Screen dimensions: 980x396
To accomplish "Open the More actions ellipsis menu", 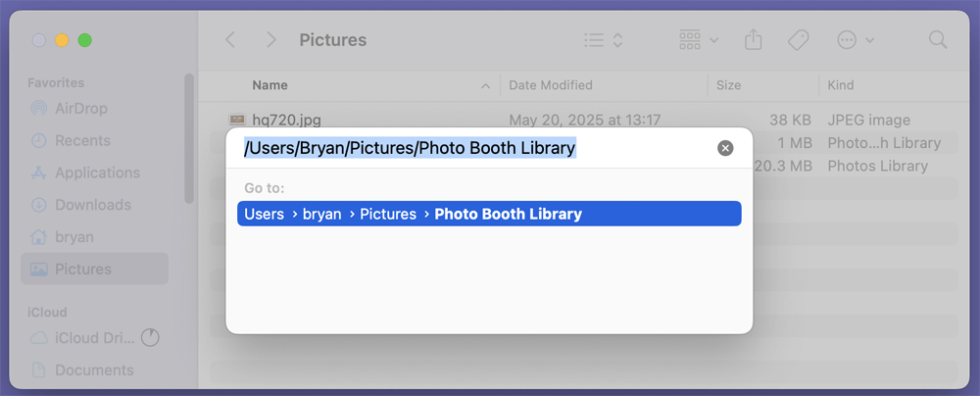I will [856, 40].
